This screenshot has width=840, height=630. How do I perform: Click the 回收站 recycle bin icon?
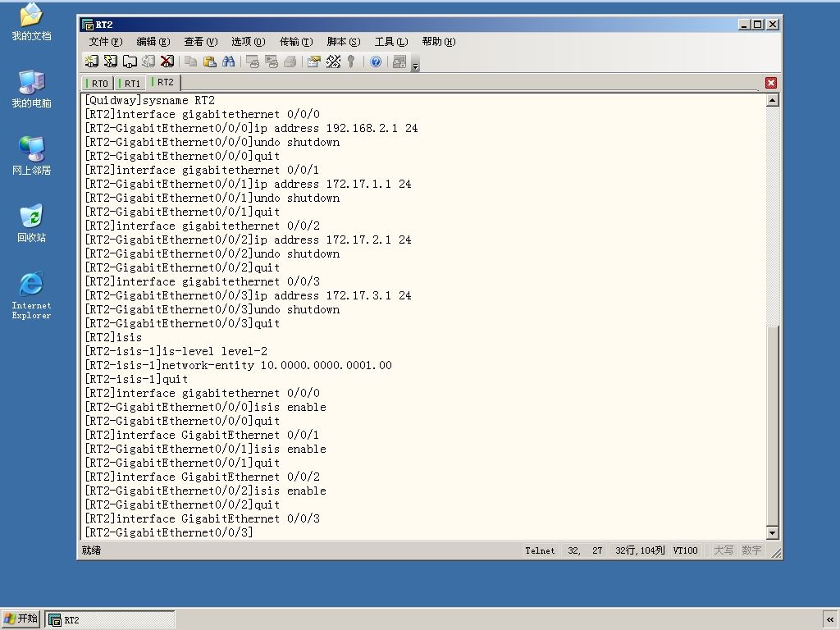[31, 223]
